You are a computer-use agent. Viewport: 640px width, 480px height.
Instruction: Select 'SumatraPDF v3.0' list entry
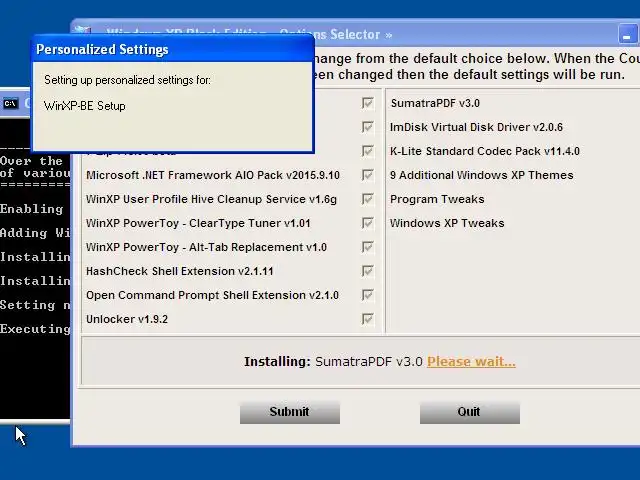pyautogui.click(x=435, y=103)
